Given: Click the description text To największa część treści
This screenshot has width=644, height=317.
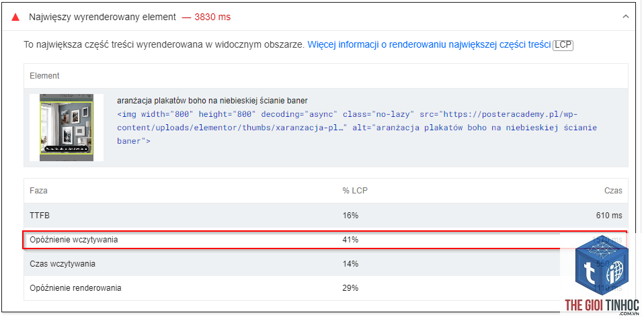Looking at the screenshot, I should tap(164, 45).
